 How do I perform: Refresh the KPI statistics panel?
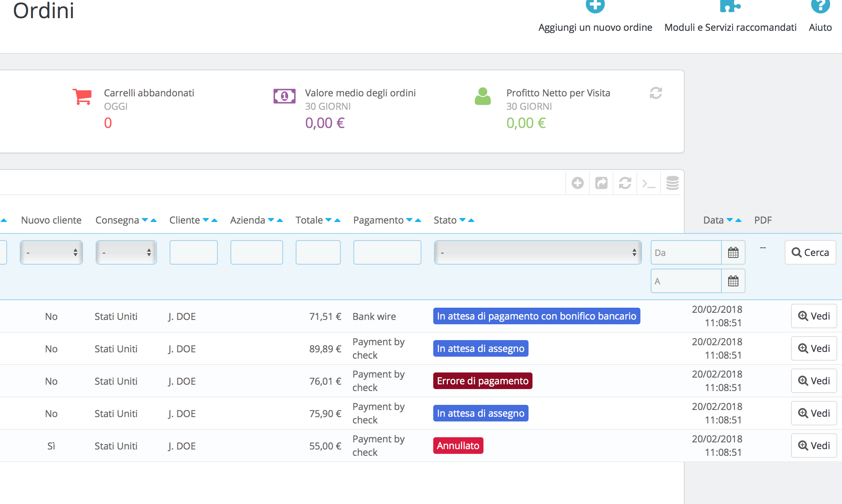656,93
